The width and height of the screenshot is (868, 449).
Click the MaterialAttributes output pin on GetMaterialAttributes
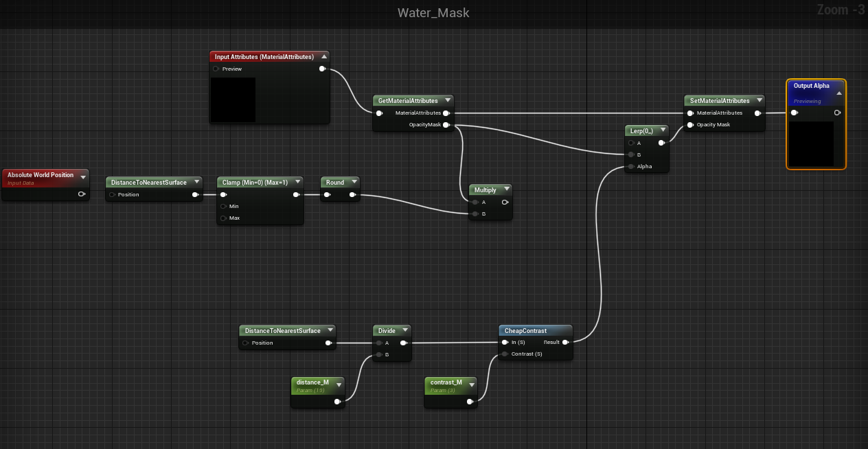446,113
